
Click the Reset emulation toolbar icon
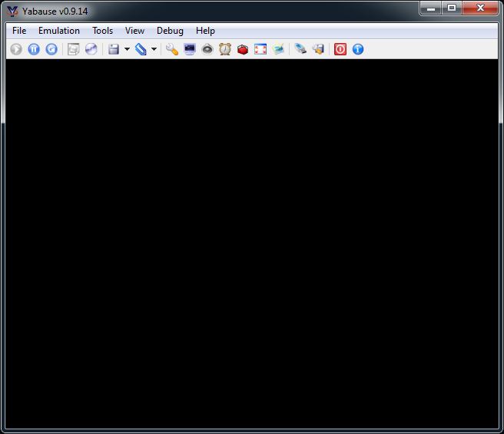coord(51,49)
